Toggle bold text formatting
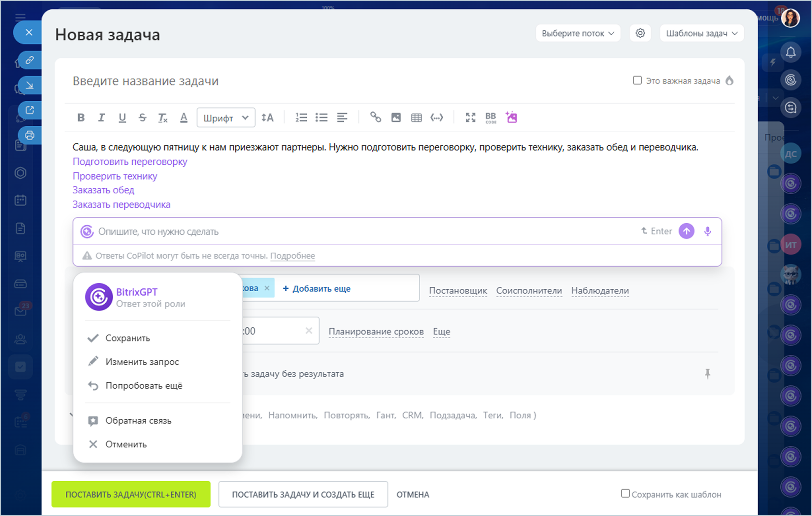 [x=81, y=118]
